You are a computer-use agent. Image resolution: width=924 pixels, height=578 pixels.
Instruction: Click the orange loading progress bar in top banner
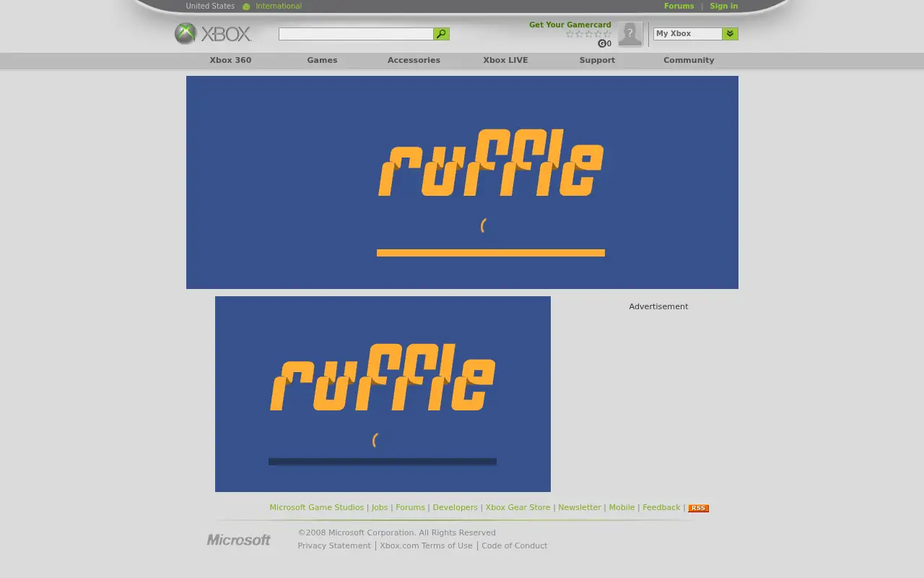pyautogui.click(x=491, y=253)
